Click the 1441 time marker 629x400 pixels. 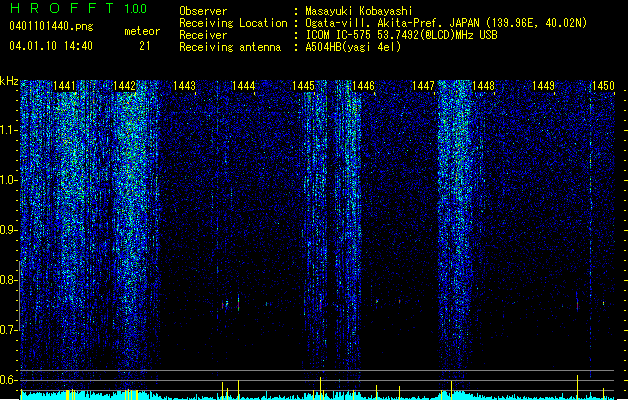pyautogui.click(x=64, y=86)
